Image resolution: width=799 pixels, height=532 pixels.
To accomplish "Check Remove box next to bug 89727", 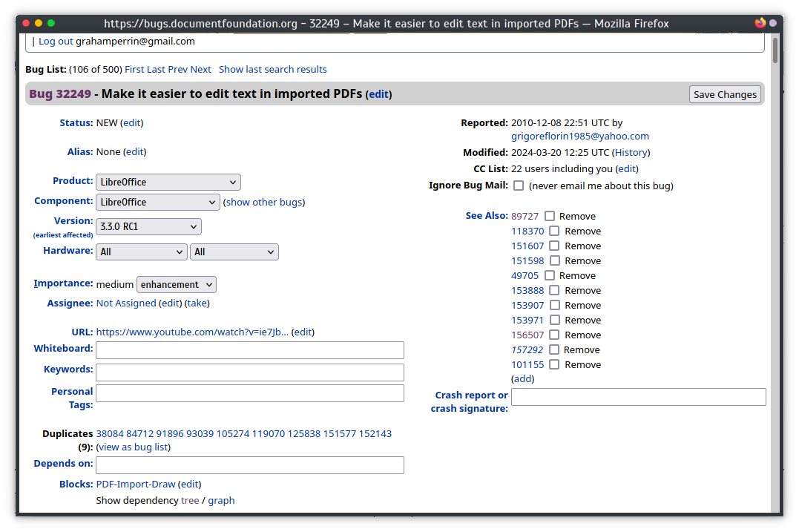I will [550, 216].
